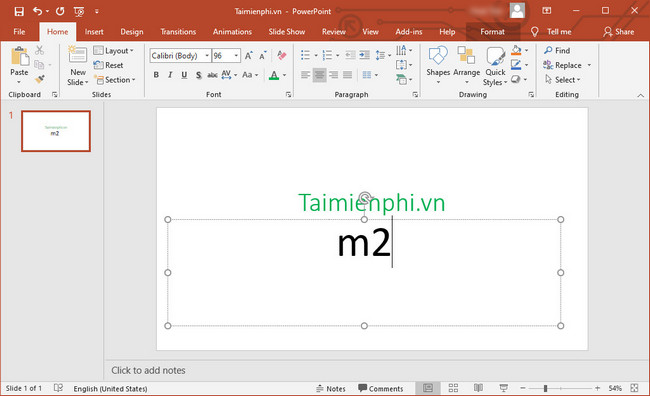Open the Transitions tab

pyautogui.click(x=178, y=32)
